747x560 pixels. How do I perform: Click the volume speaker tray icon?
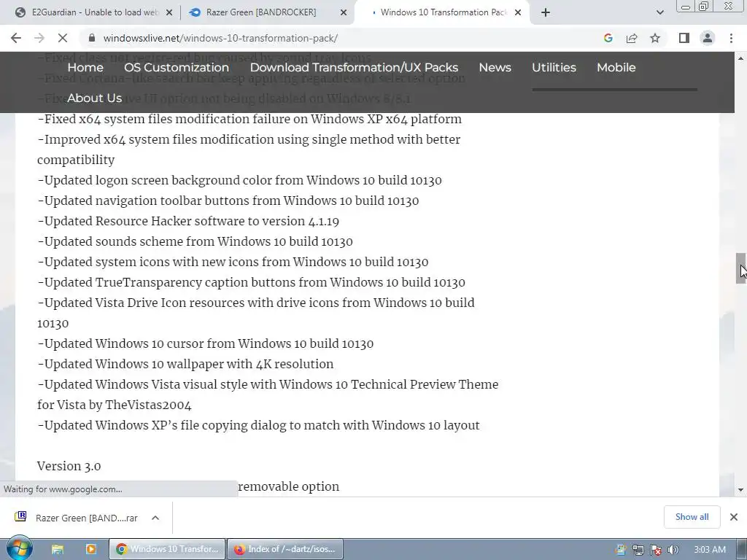673,550
